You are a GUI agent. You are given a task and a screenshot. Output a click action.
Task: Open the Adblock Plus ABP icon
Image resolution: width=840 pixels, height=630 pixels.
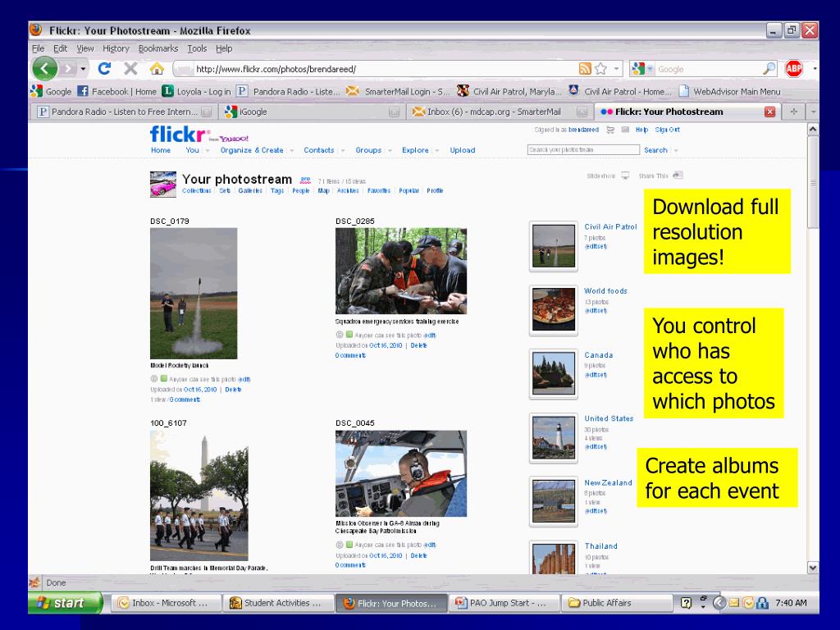pos(793,69)
